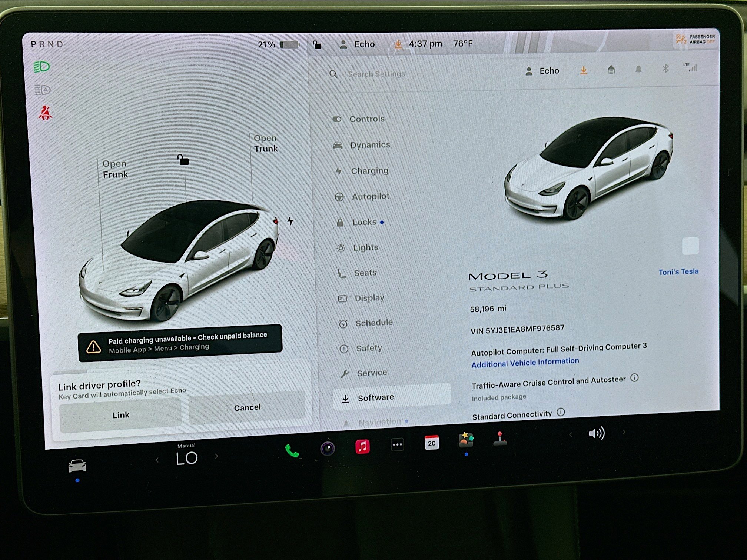Open the Charging settings menu
The width and height of the screenshot is (747, 560).
click(x=362, y=171)
